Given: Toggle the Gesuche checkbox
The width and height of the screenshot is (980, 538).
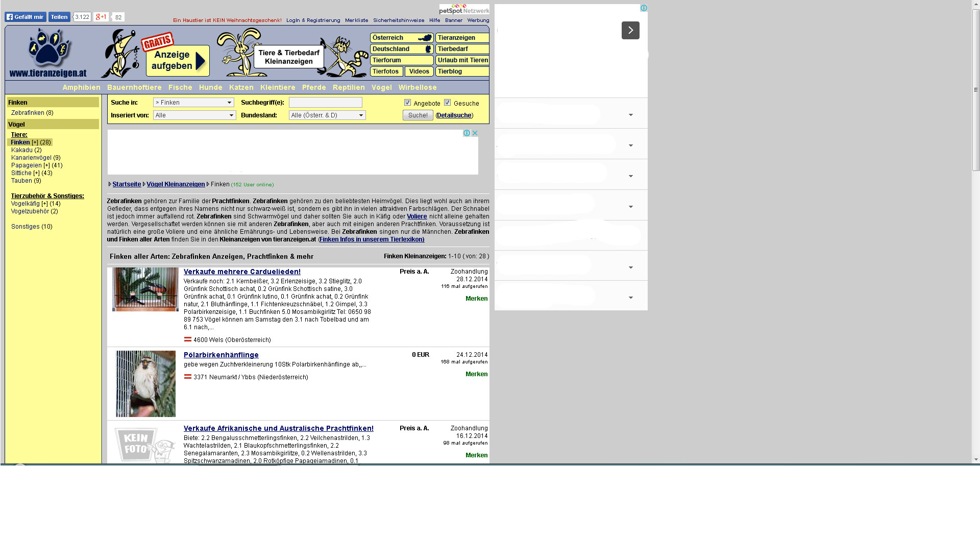Looking at the screenshot, I should [x=447, y=103].
